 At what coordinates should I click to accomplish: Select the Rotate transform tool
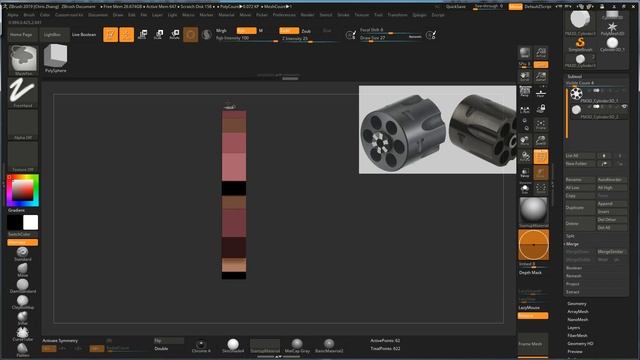pyautogui.click(x=174, y=35)
